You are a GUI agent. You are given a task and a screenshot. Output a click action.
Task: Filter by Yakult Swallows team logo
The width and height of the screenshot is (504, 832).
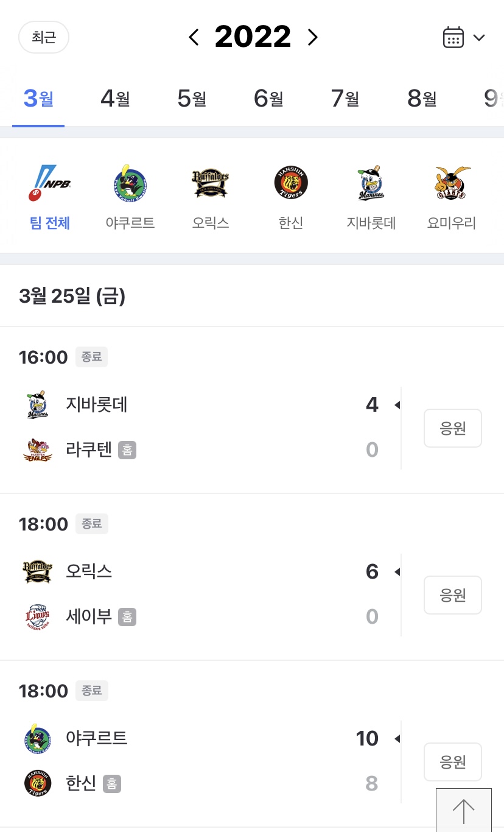[130, 183]
